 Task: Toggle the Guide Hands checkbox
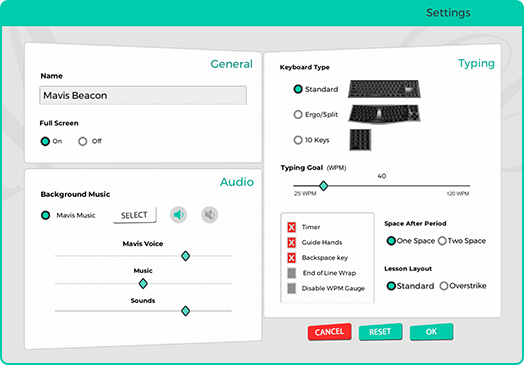click(291, 242)
